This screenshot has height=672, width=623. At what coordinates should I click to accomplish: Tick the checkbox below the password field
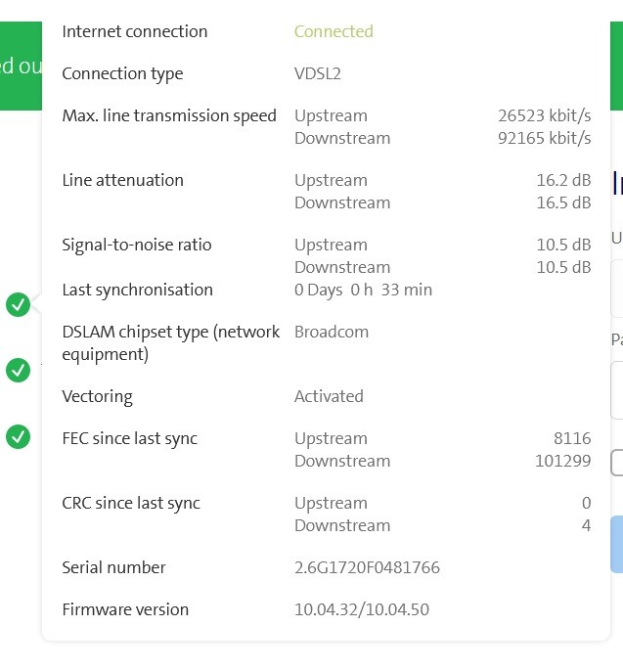pos(617,463)
